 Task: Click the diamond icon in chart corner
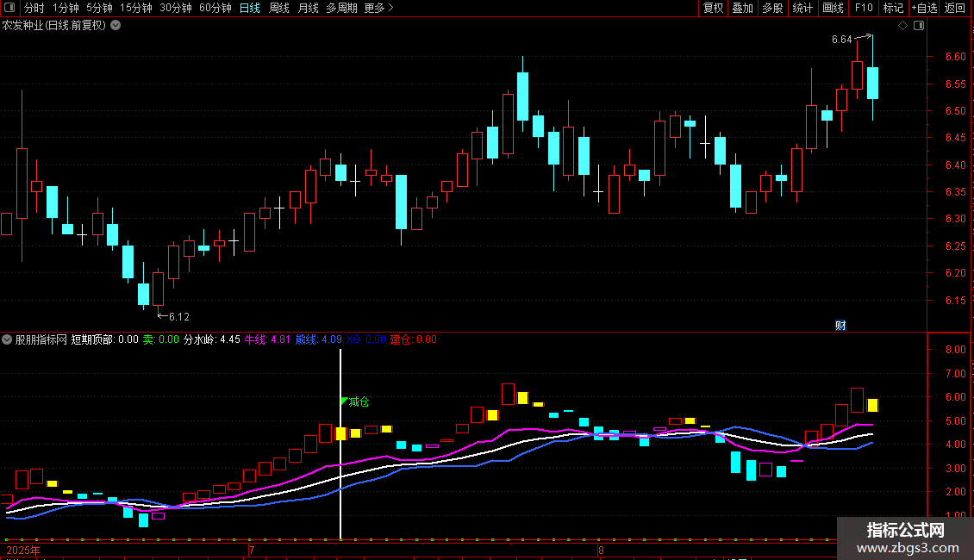(x=903, y=26)
